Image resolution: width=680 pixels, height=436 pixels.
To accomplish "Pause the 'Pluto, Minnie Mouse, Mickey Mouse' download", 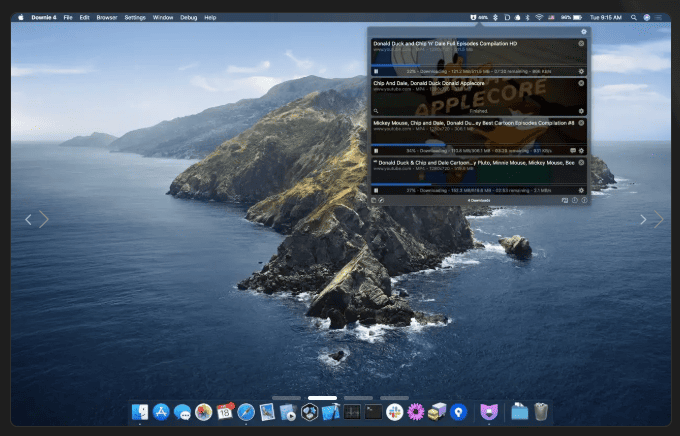I will [x=376, y=190].
